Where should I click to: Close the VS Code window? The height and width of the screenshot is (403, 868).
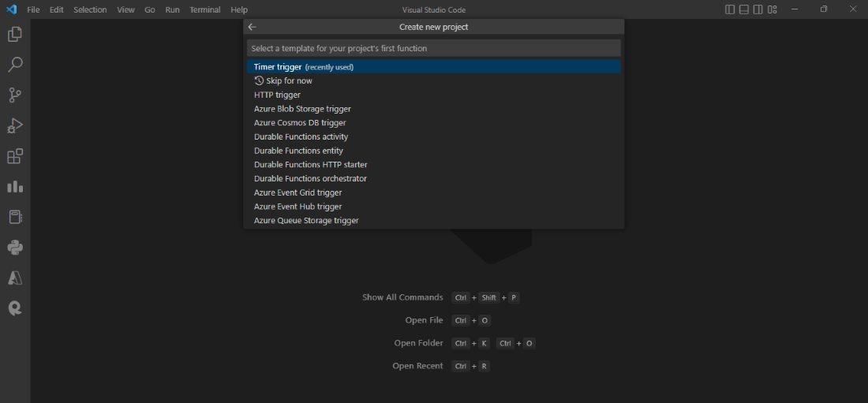coord(852,9)
